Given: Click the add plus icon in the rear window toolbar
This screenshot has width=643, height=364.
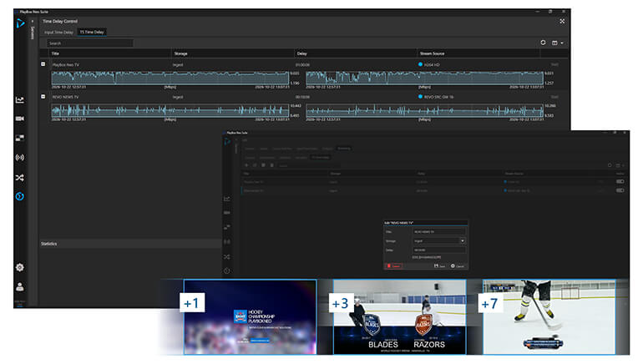Looking at the screenshot, I should click(246, 165).
